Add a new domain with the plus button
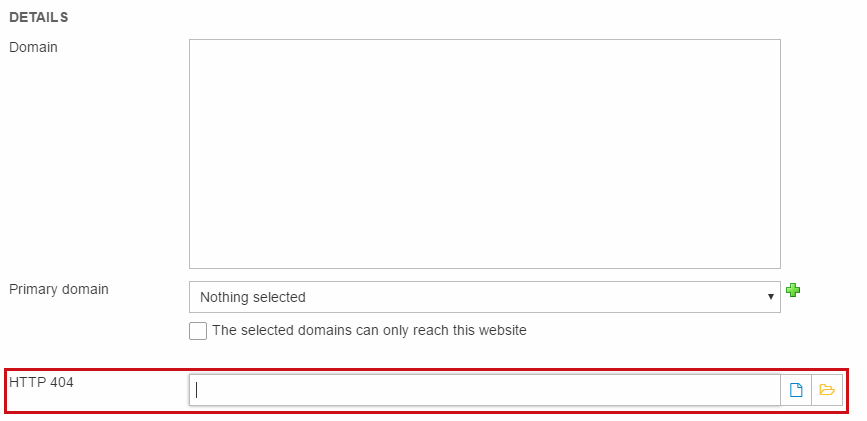The image size is (867, 421). (793, 291)
